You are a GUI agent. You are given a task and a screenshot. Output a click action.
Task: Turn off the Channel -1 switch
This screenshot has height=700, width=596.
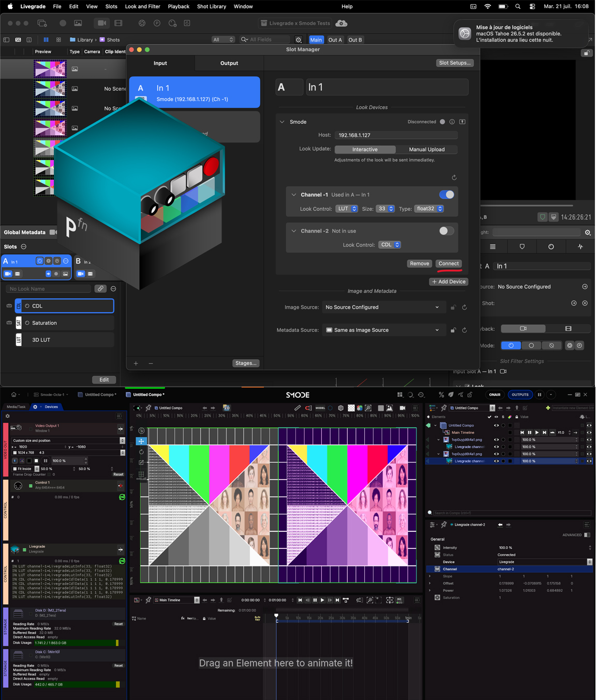click(x=446, y=195)
